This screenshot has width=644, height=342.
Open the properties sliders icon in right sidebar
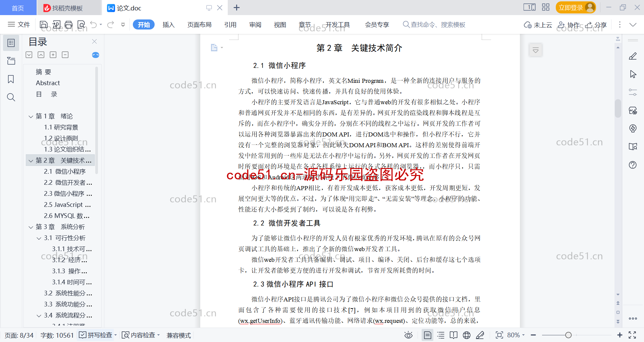[x=633, y=92]
